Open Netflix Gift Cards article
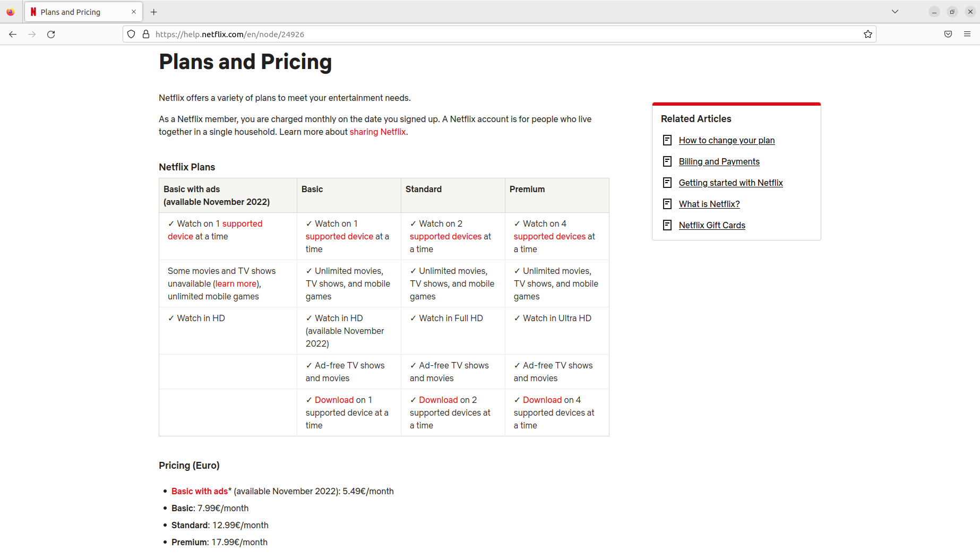Image resolution: width=980 pixels, height=559 pixels. pos(712,225)
